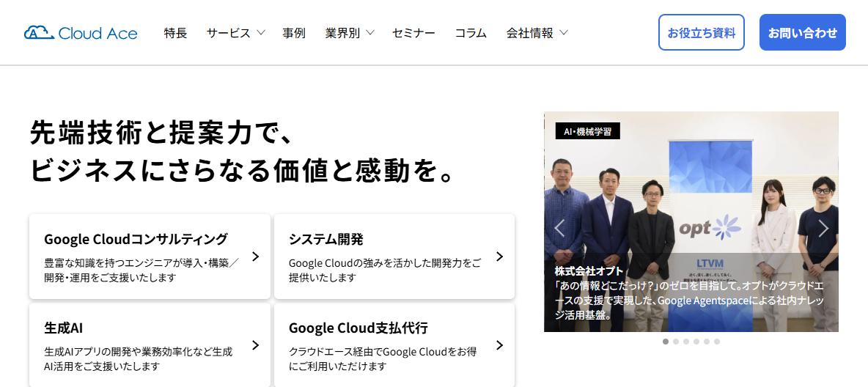Open the コラム menu item
Image resolution: width=868 pixels, height=387 pixels.
(471, 33)
